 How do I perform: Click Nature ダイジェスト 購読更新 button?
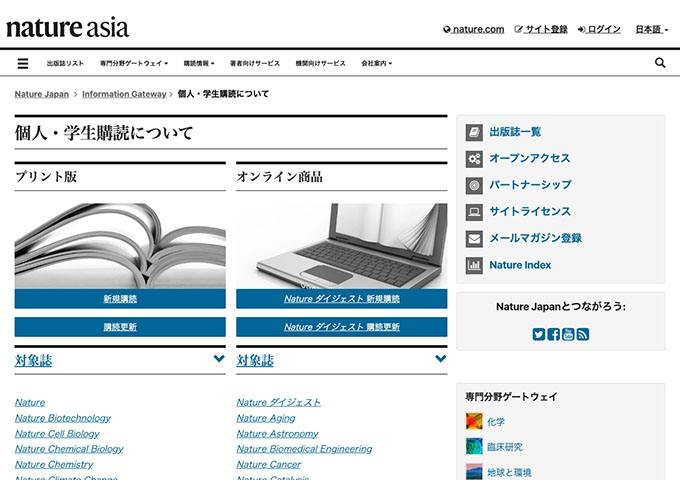tap(342, 327)
